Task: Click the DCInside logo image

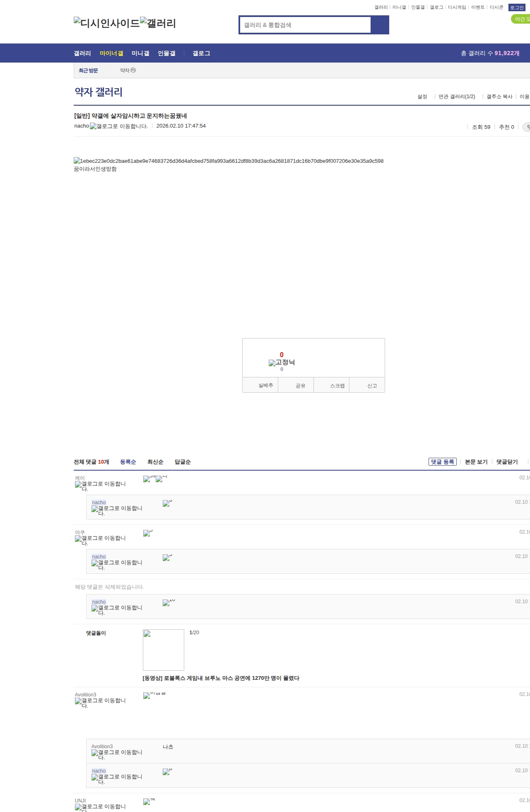Action: [107, 23]
